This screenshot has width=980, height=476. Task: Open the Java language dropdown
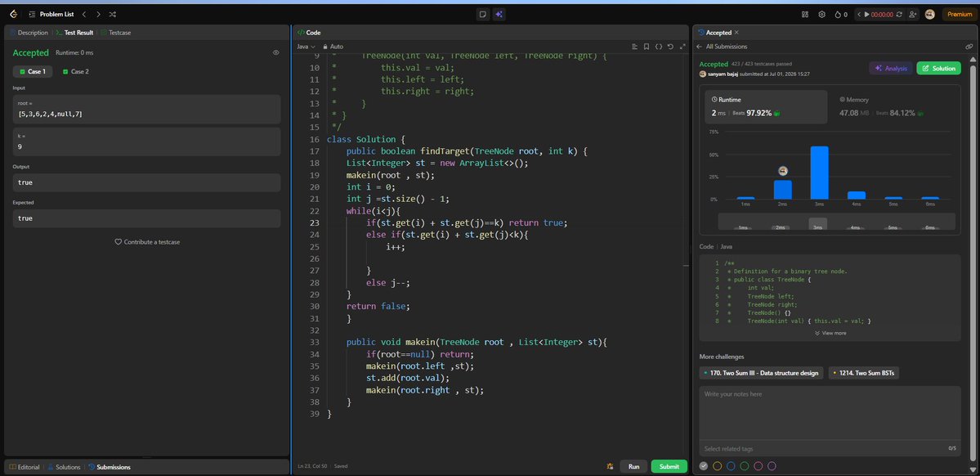(306, 47)
